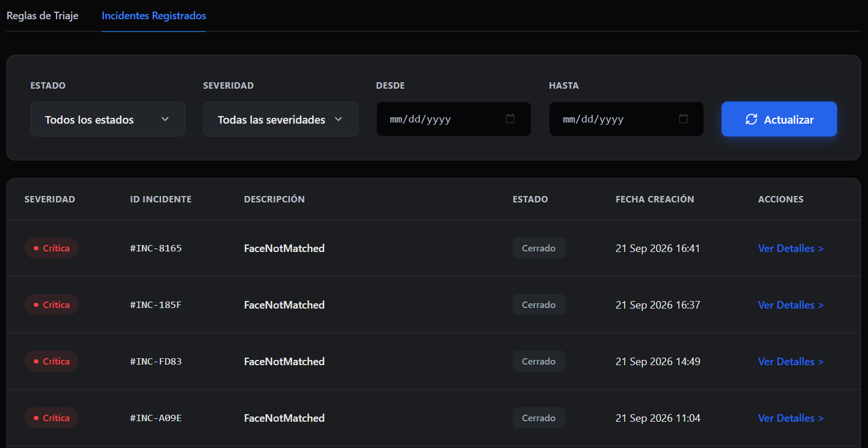The image size is (868, 448).
Task: Click date '21 Sep 2026 16:37'
Action: 658,305
